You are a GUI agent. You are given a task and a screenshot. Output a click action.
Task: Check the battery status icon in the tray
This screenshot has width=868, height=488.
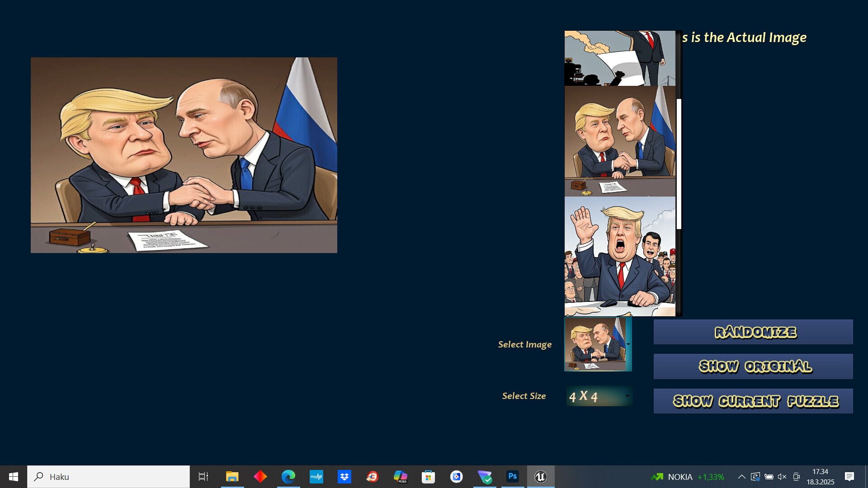pyautogui.click(x=769, y=476)
